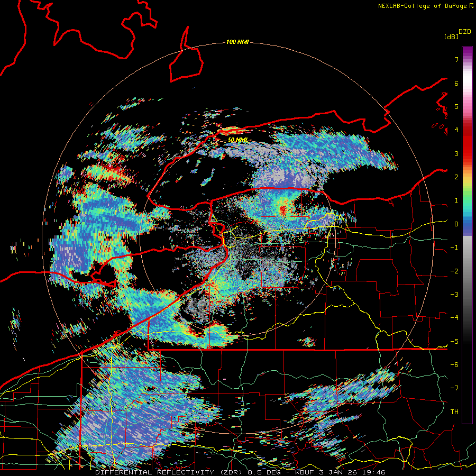Click the ZDR color scale bar
This screenshot has width=476, height=476.
[467, 235]
